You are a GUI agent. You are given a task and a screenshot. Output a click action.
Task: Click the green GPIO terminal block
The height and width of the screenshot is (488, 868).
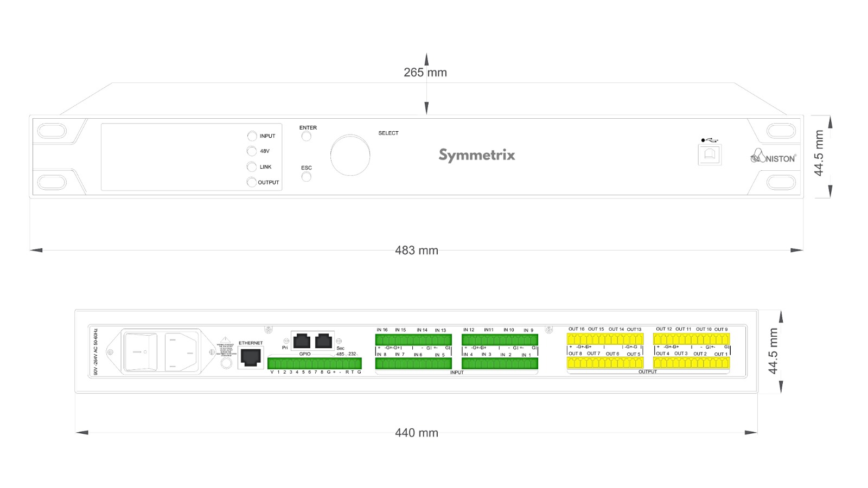[x=315, y=363]
